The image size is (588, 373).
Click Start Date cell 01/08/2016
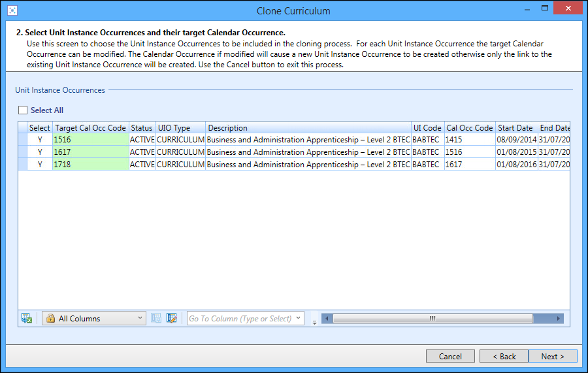point(516,164)
